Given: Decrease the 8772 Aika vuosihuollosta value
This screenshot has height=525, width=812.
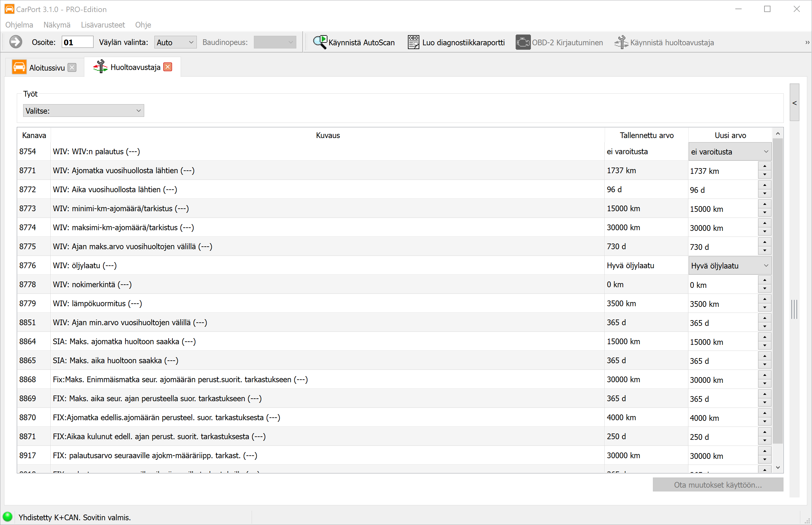Looking at the screenshot, I should pyautogui.click(x=764, y=194).
